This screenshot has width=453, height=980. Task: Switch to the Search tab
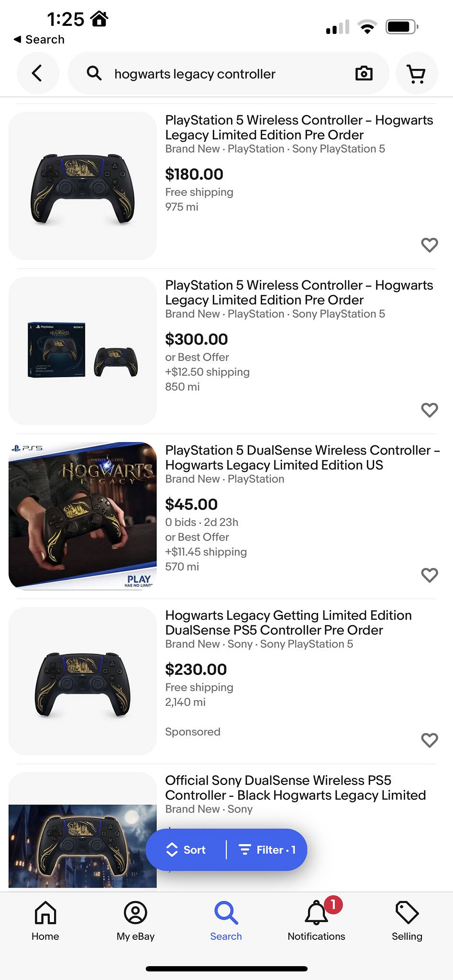tap(226, 920)
